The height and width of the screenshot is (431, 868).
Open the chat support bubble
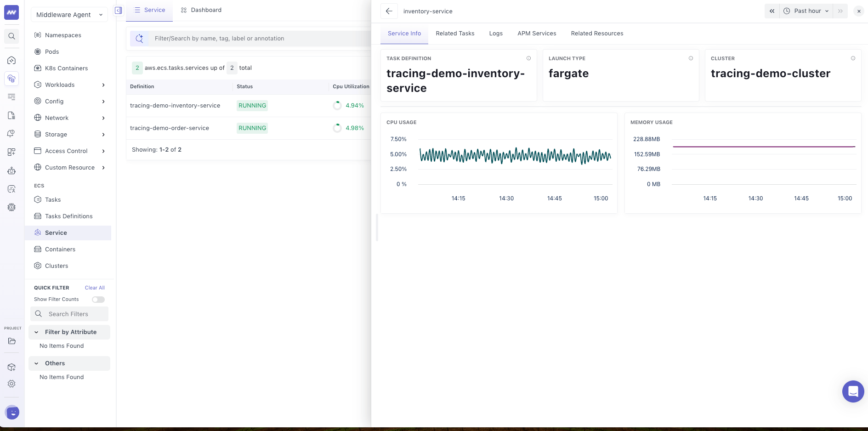(853, 391)
